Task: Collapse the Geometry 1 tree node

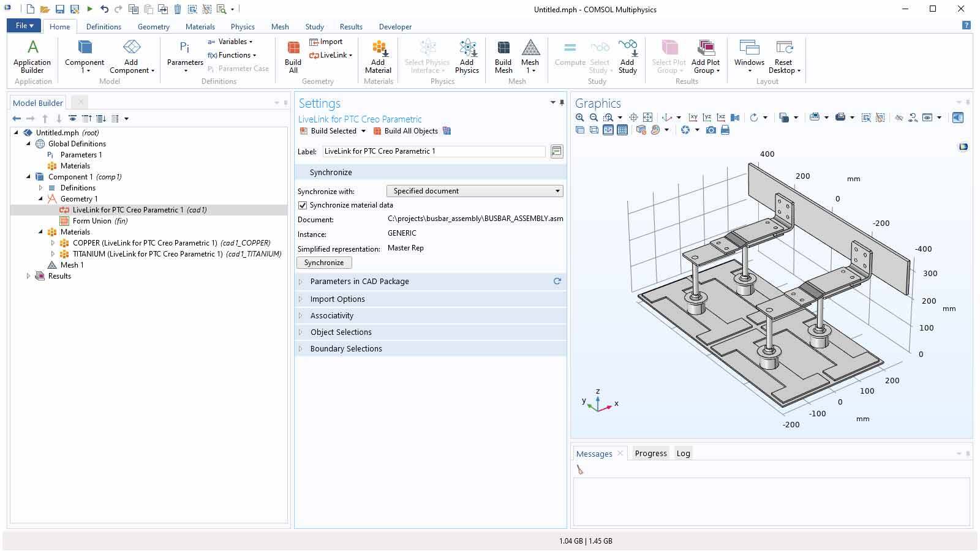Action: coord(39,198)
